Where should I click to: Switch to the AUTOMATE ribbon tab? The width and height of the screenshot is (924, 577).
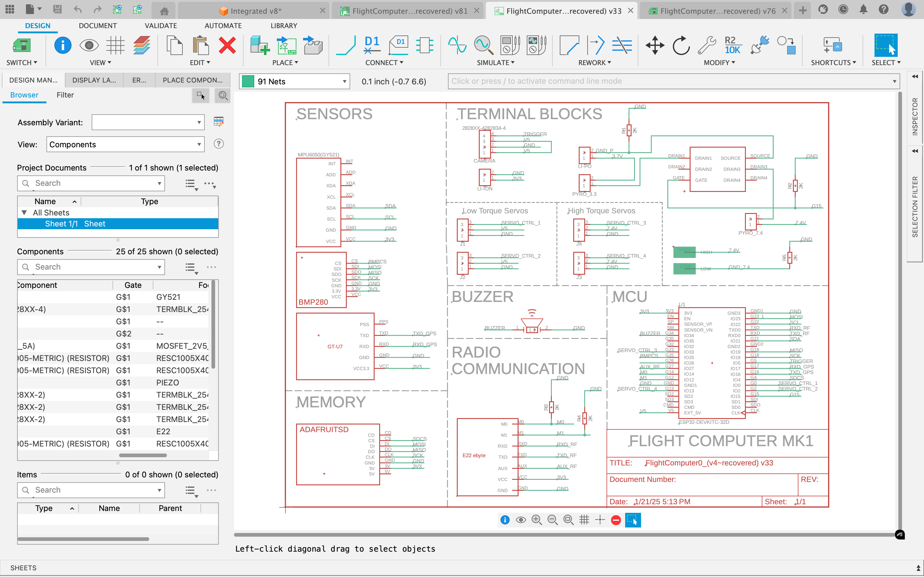pyautogui.click(x=223, y=26)
